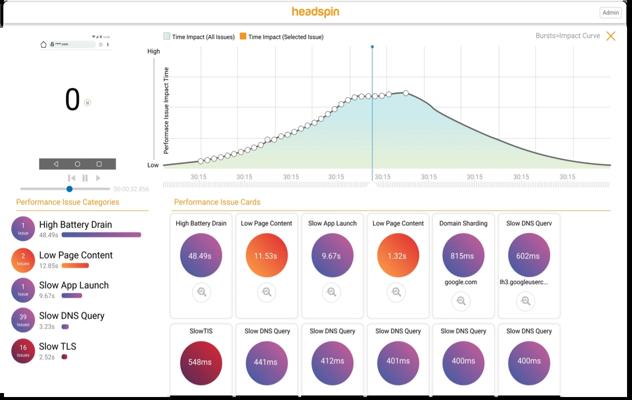The width and height of the screenshot is (632, 400).
Task: Click the blue playback position slider handle
Action: tap(69, 189)
